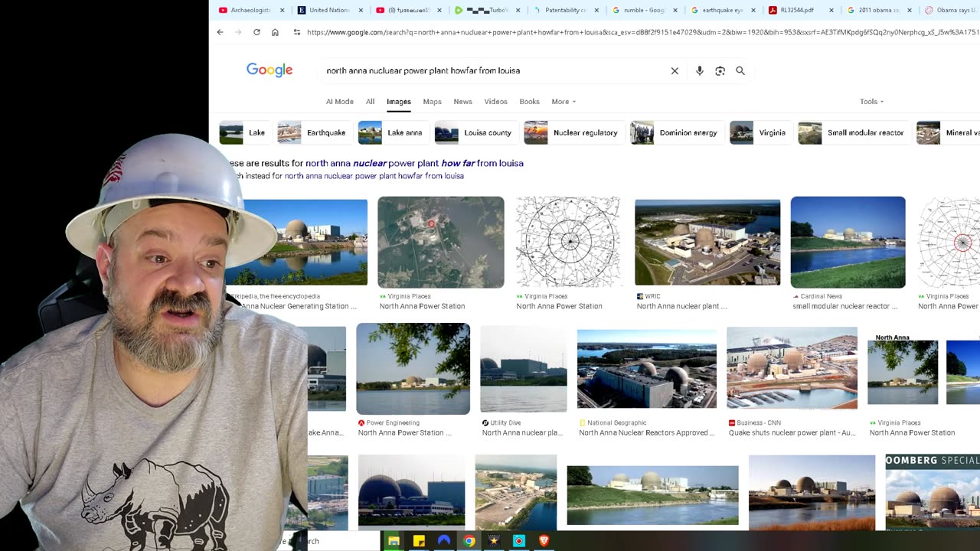Open the Business CNN quake shuts plant image
This screenshot has height=551, width=980.
coord(792,369)
